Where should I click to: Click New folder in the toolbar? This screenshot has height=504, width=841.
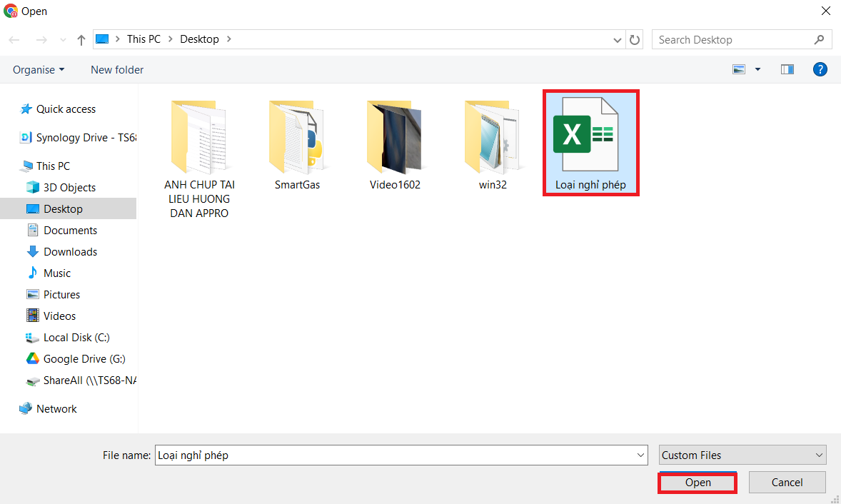(x=117, y=69)
